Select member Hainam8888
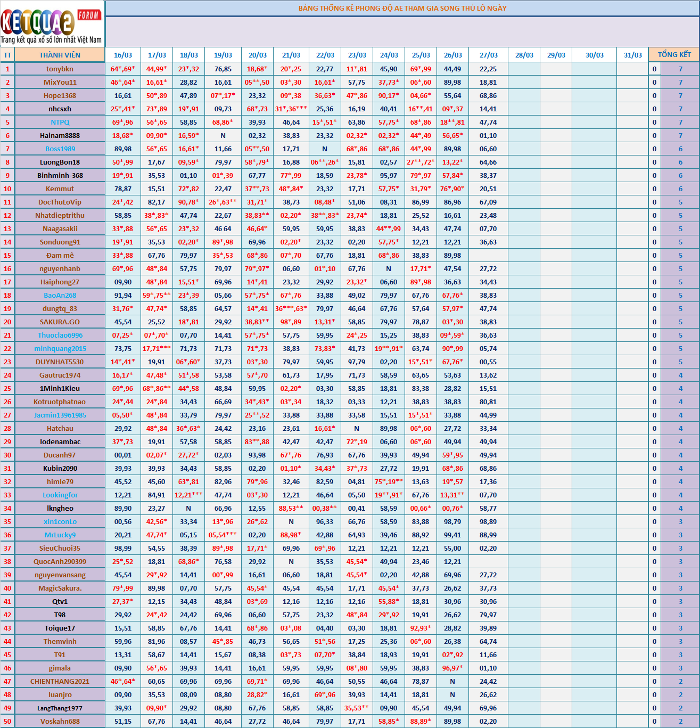The image size is (700, 728). point(60,135)
